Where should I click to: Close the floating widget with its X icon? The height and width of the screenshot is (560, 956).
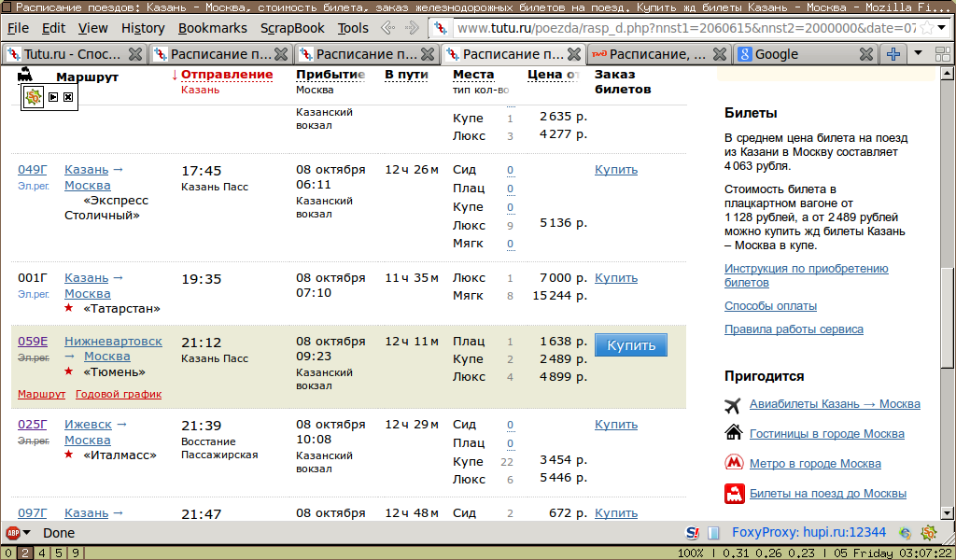pyautogui.click(x=67, y=97)
